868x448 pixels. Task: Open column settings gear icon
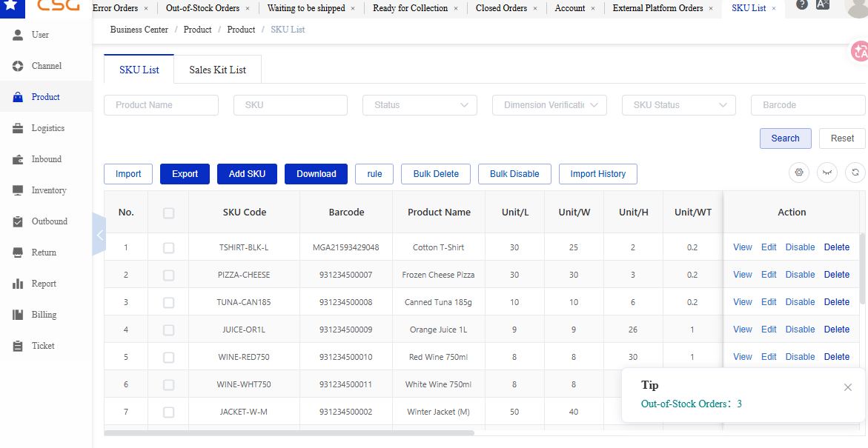[x=799, y=173]
